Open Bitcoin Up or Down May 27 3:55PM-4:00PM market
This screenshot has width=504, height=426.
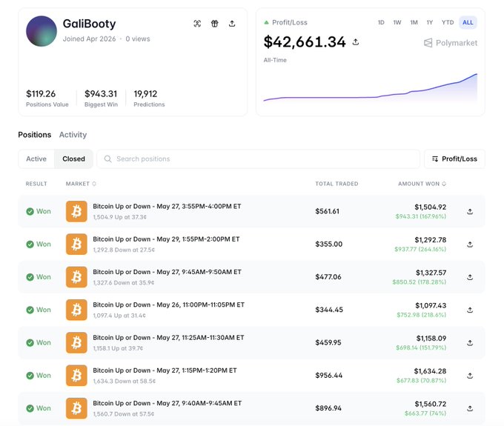pos(167,206)
